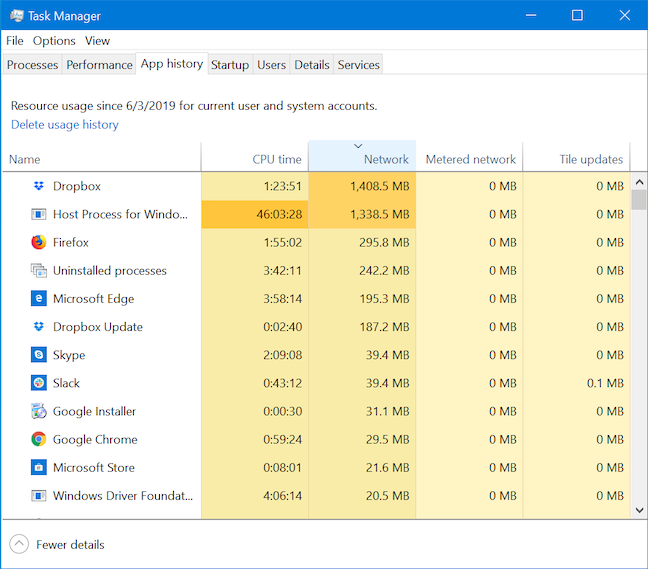The image size is (648, 569).
Task: Select the Dropbox Update row name
Action: (98, 327)
